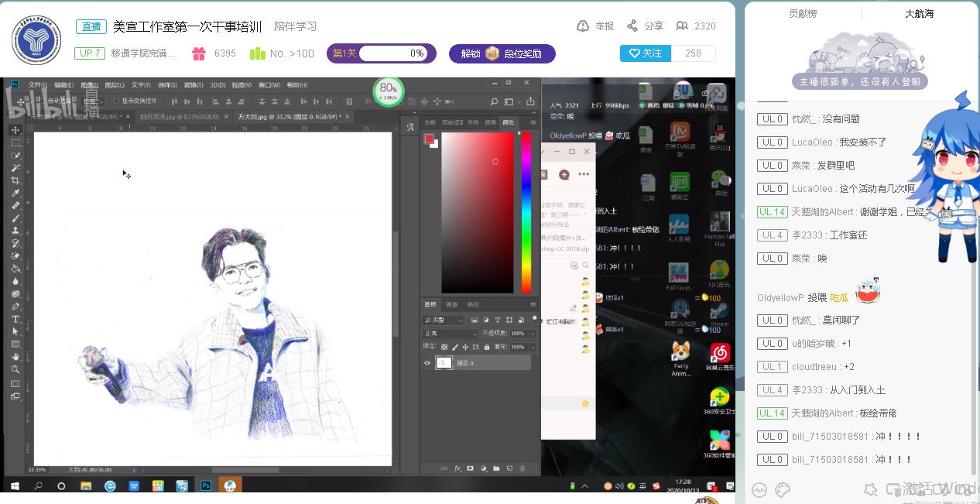980x504 pixels.
Task: Toggle the 关注 follow button
Action: click(x=645, y=53)
